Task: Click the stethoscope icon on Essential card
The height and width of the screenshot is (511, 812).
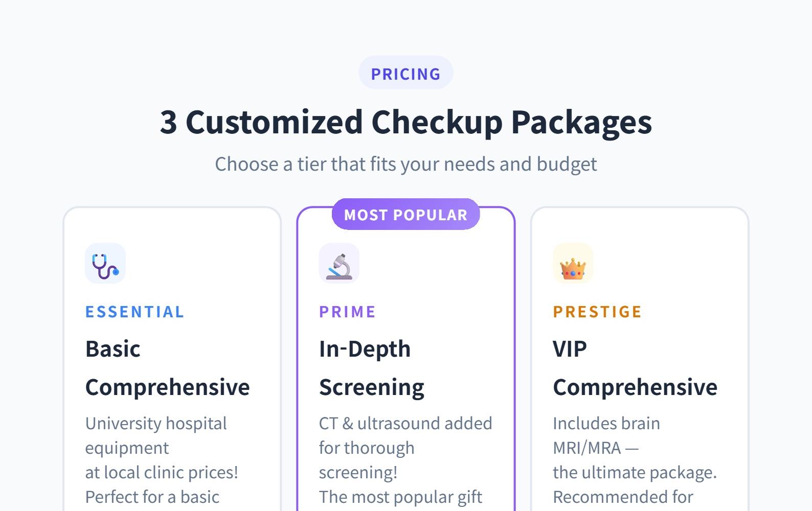Action: 105,263
